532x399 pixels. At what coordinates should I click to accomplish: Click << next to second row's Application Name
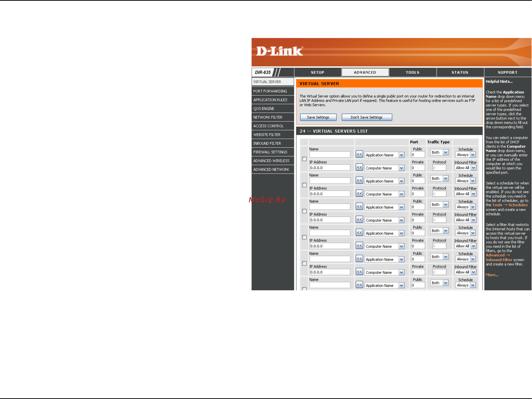click(x=359, y=180)
